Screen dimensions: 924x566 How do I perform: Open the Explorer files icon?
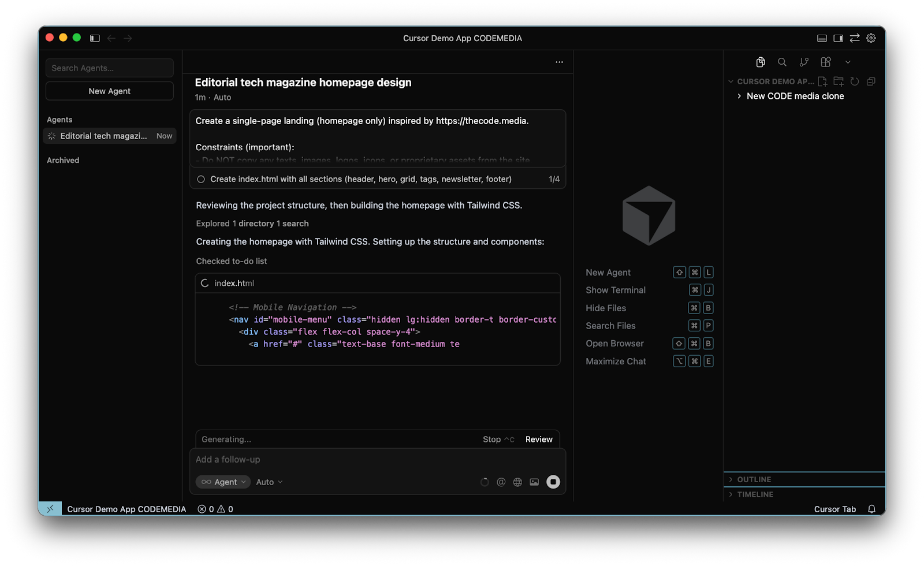(761, 62)
